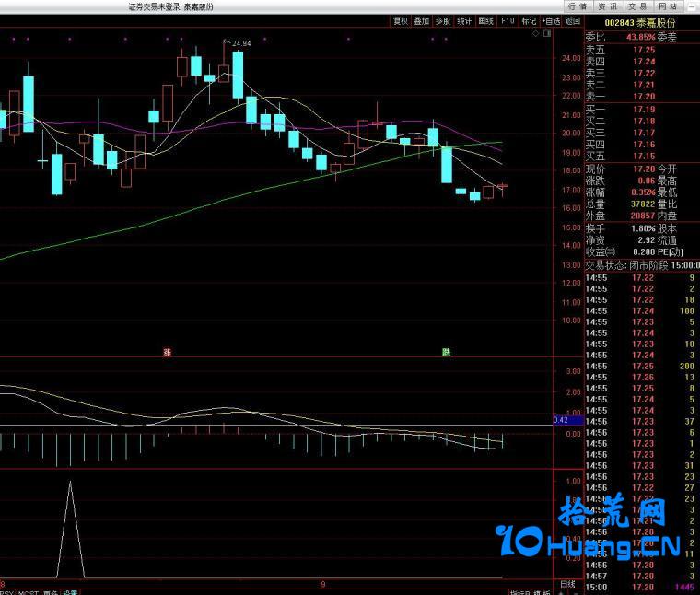Click the 14:57 tick row
Viewport: 700px width, 595px height.
tap(641, 576)
